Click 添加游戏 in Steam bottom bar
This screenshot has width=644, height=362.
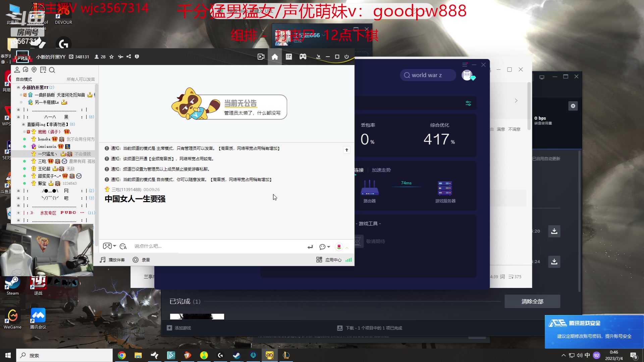tap(179, 328)
